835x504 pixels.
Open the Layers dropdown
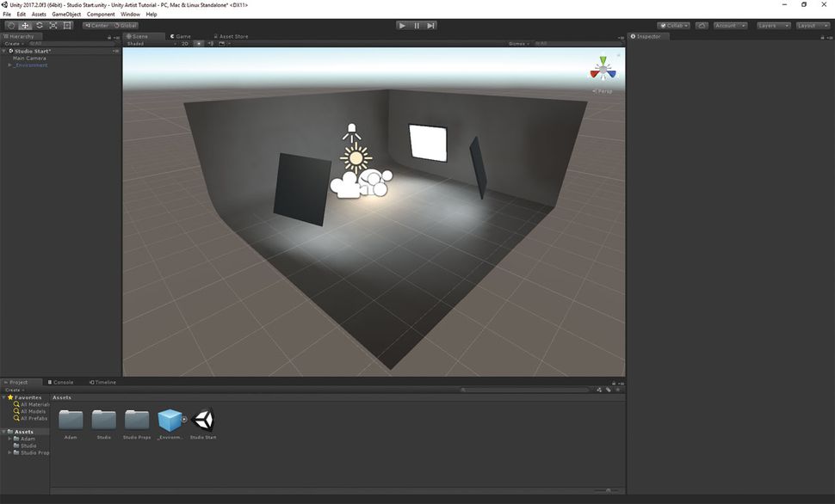click(x=774, y=26)
